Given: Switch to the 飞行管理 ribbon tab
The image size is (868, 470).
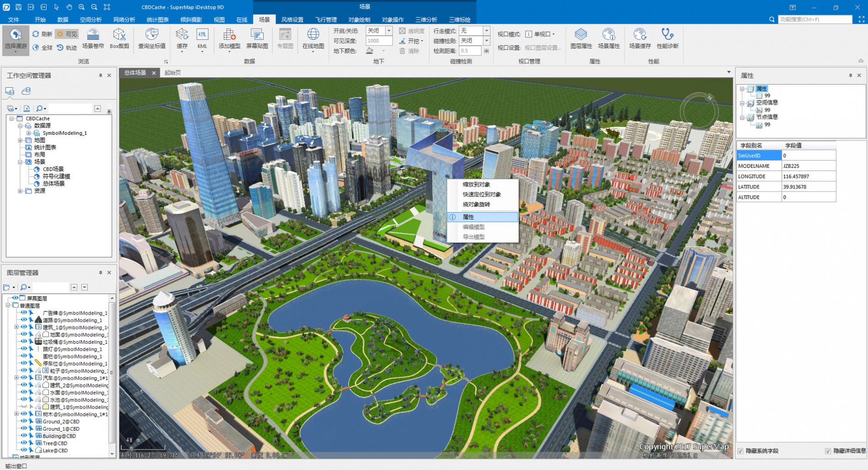Looking at the screenshot, I should [326, 20].
